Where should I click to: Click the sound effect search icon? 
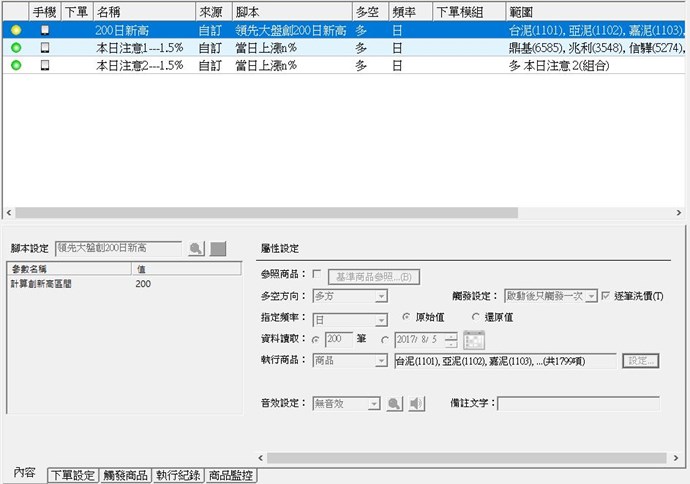click(x=395, y=403)
